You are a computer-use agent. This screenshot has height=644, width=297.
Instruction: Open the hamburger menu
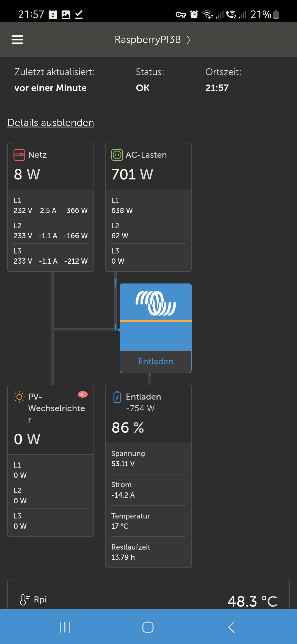[x=17, y=40]
